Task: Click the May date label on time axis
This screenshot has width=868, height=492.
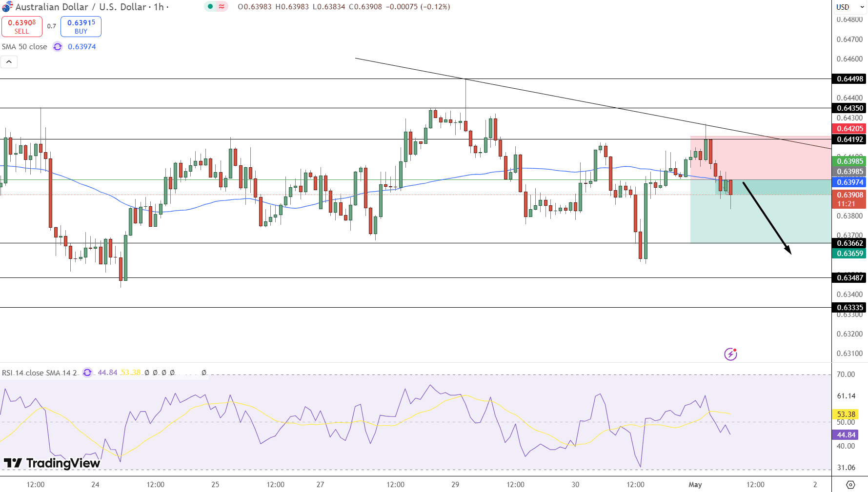Action: tap(695, 485)
